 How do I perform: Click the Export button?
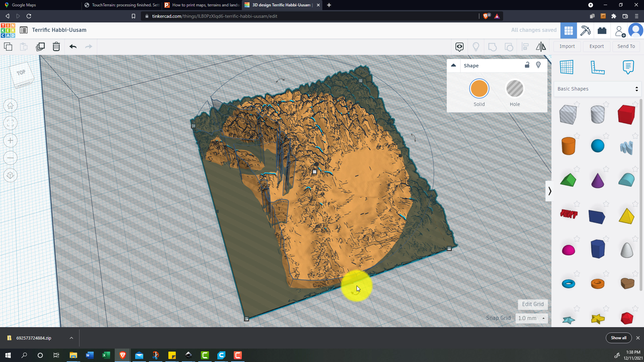point(596,46)
